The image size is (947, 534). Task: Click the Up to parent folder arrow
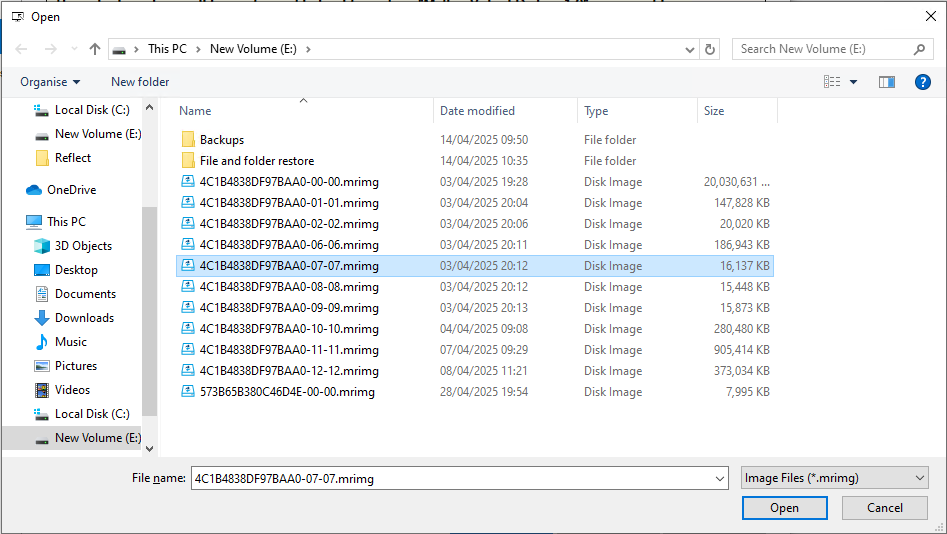(x=95, y=49)
